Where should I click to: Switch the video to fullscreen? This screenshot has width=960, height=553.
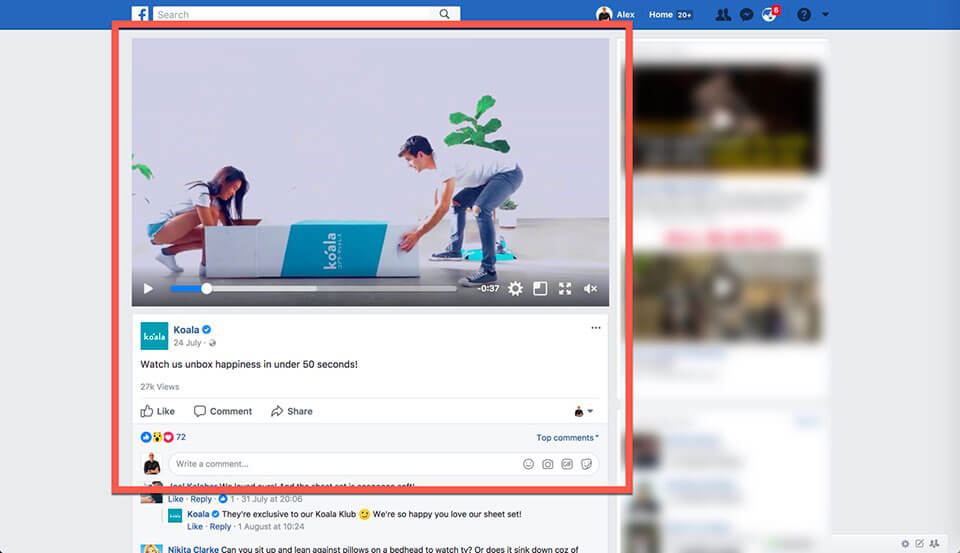pos(565,288)
